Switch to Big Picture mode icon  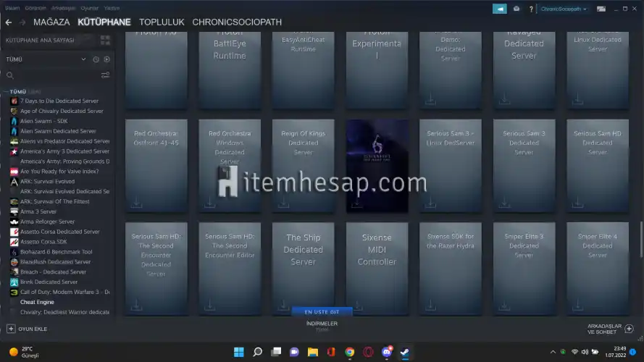pos(601,9)
